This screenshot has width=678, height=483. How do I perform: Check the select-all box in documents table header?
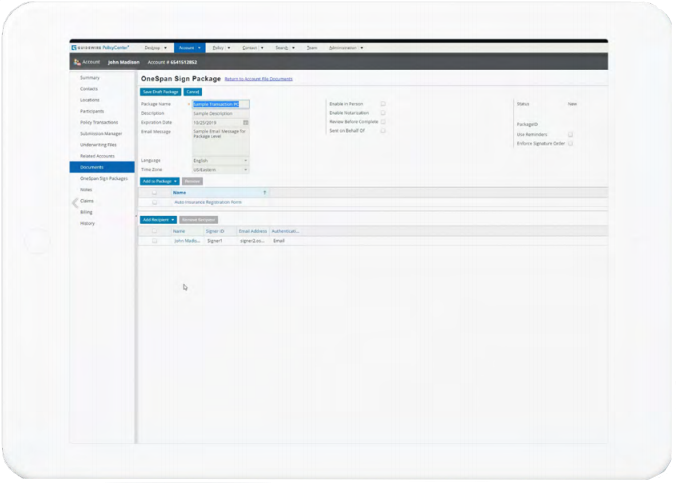(x=154, y=192)
